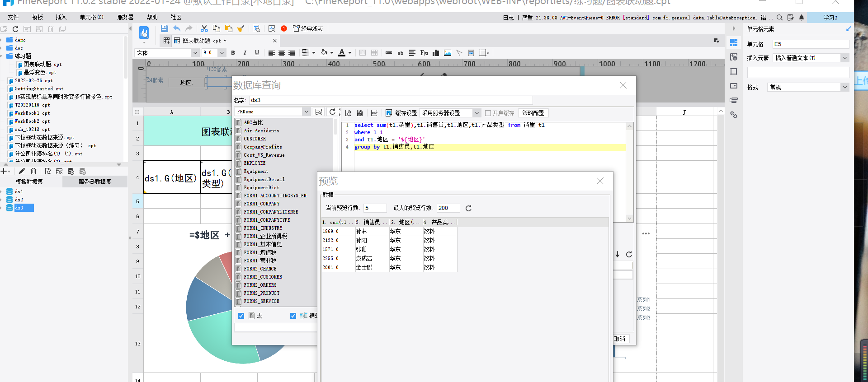Click the red error badge in the toolbar
This screenshot has height=382, width=868.
284,28
